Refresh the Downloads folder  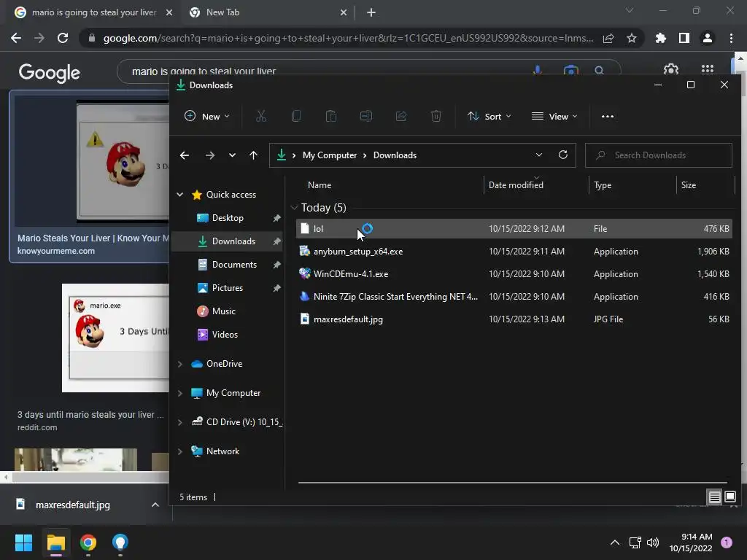pyautogui.click(x=563, y=155)
